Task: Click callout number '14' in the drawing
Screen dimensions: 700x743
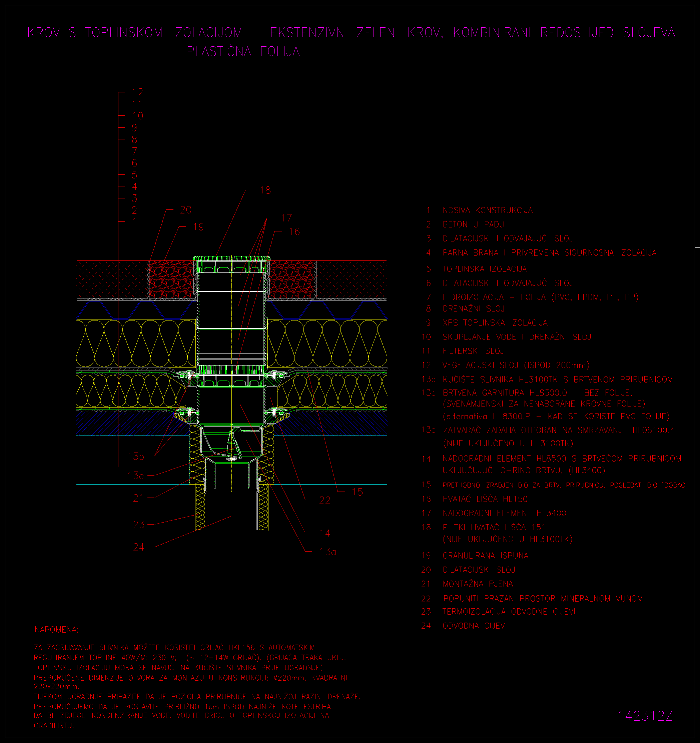Action: tap(325, 533)
